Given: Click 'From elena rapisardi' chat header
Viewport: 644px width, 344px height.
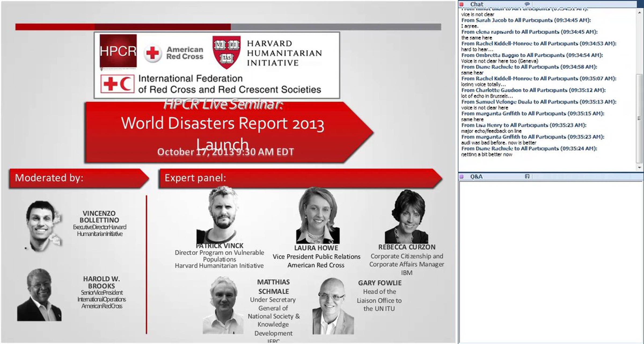Looking at the screenshot, I should [x=529, y=32].
